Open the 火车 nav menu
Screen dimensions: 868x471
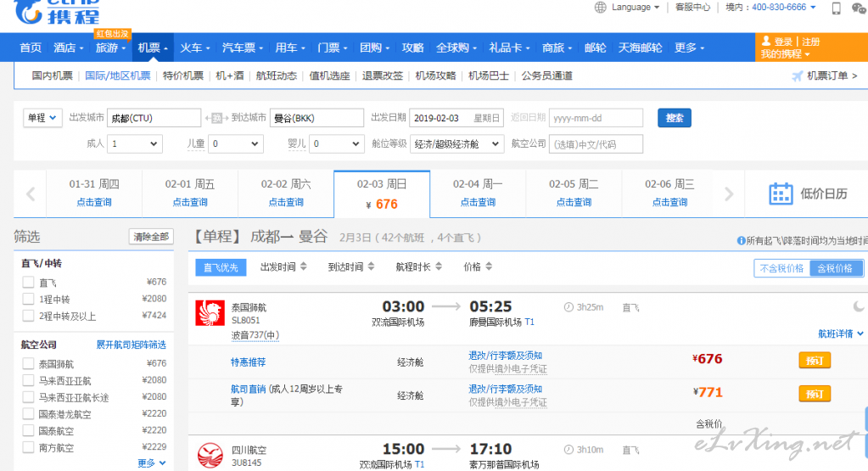[195, 48]
